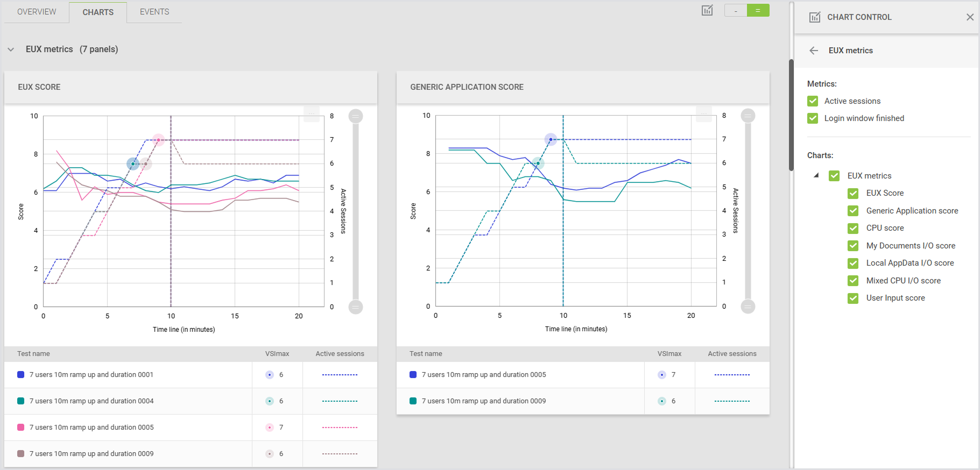
Task: Open Generic Application Score chart options menu
Action: pos(704,113)
